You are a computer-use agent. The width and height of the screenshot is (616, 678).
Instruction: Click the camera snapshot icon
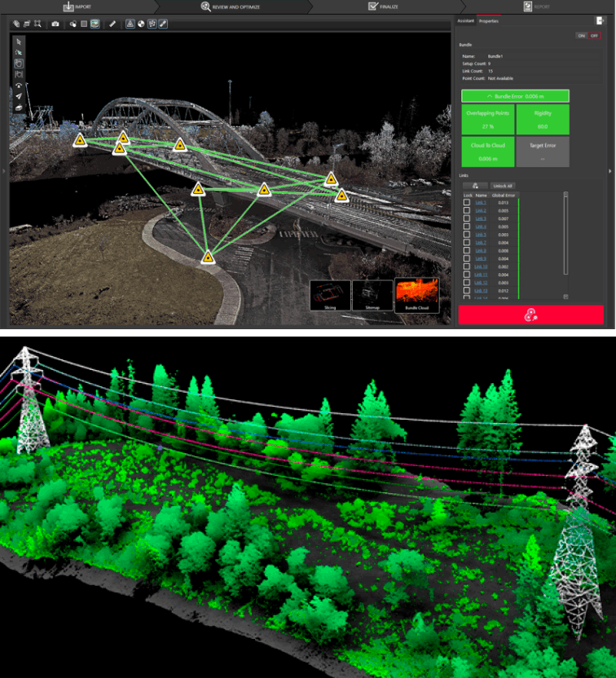(x=55, y=24)
